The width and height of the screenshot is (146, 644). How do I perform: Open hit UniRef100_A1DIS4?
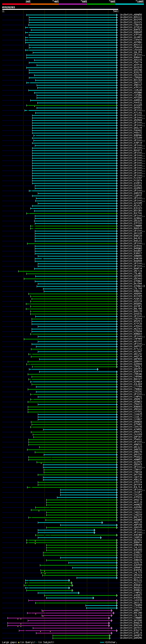[131, 301]
